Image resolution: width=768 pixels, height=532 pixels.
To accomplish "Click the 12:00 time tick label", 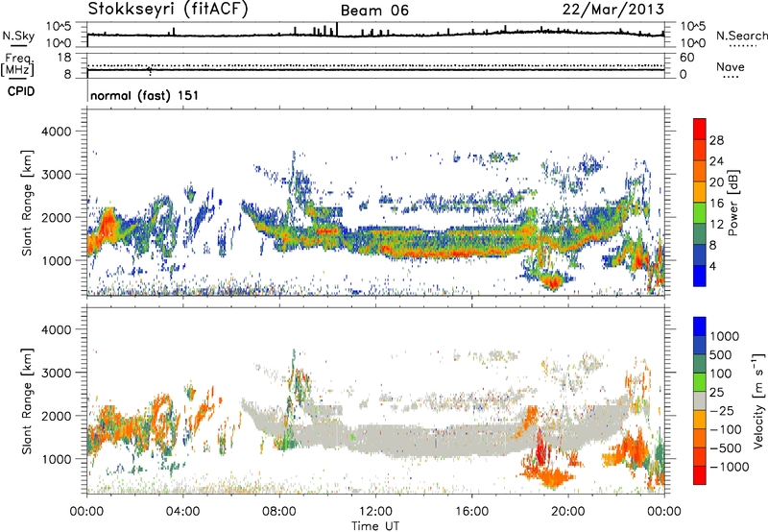I will (375, 512).
